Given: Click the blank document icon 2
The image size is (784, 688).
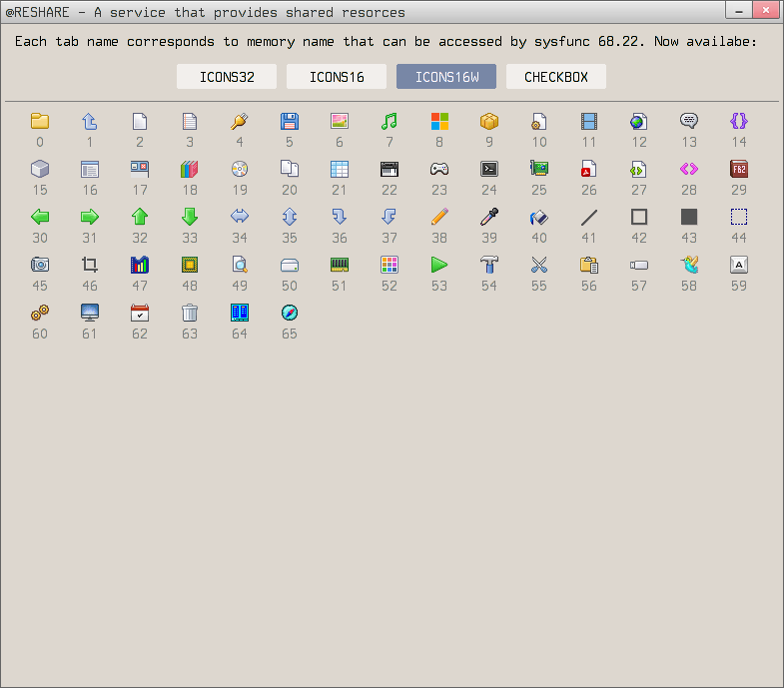Looking at the screenshot, I should (140, 121).
